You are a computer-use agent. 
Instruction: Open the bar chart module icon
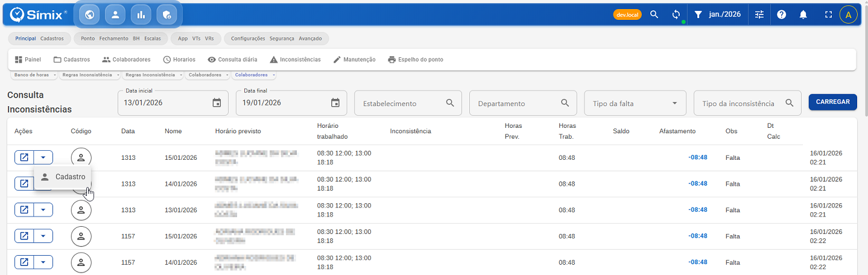pyautogui.click(x=141, y=14)
